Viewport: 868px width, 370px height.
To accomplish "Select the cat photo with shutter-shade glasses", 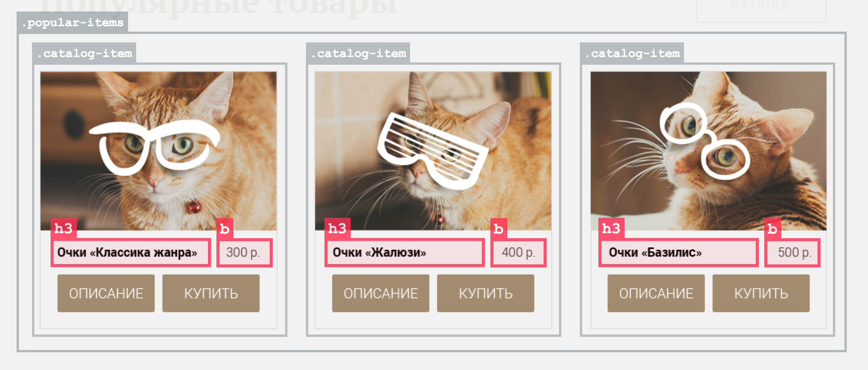I will (433, 151).
